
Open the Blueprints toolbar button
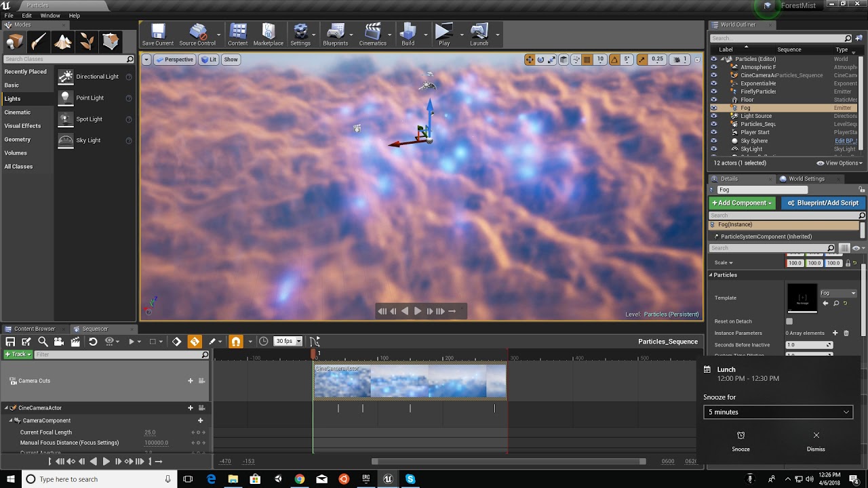click(x=335, y=35)
